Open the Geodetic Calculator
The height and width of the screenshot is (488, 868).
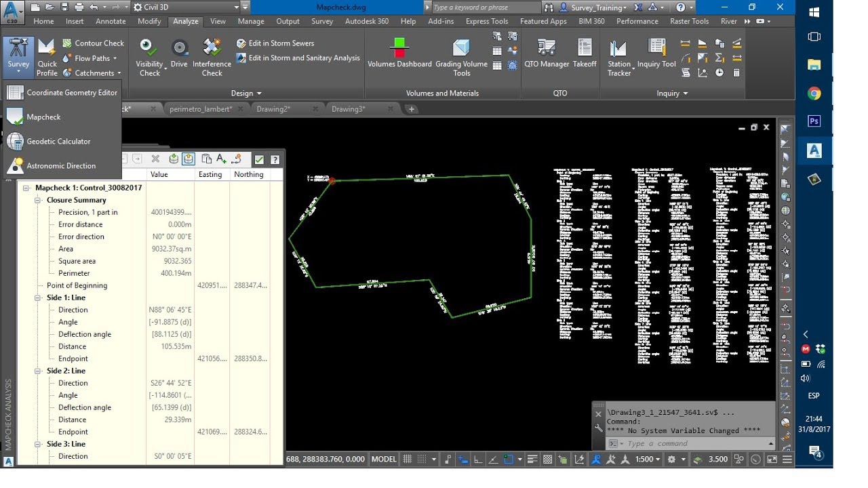tap(62, 141)
